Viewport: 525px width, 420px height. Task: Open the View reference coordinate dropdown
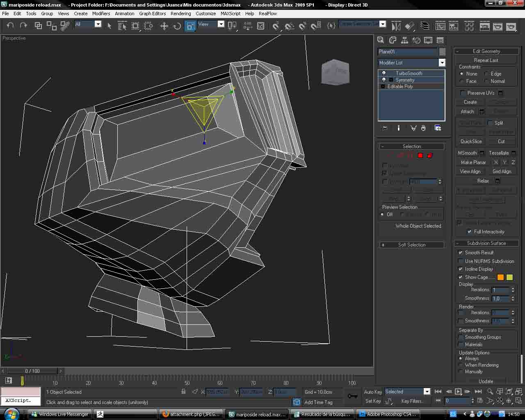221,24
